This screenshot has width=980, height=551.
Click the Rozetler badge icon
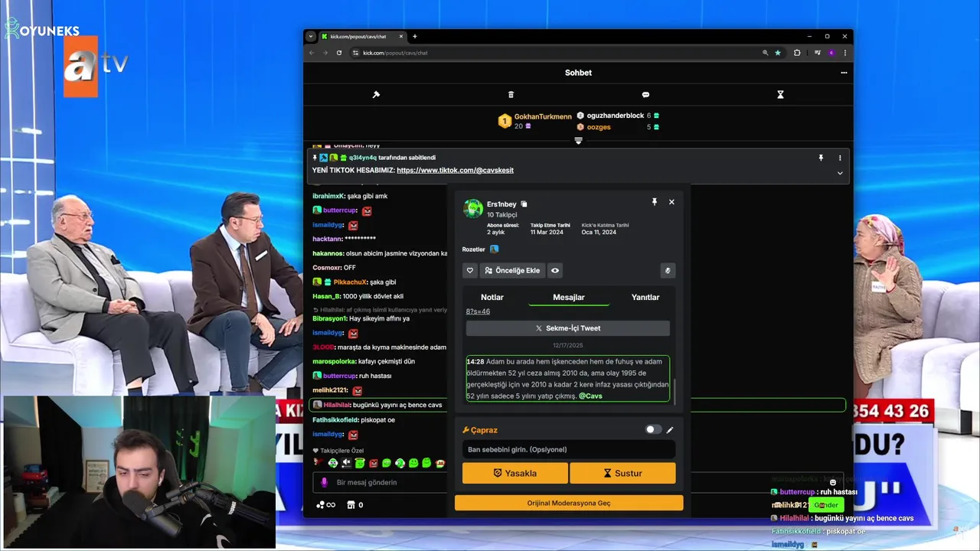pos(495,249)
